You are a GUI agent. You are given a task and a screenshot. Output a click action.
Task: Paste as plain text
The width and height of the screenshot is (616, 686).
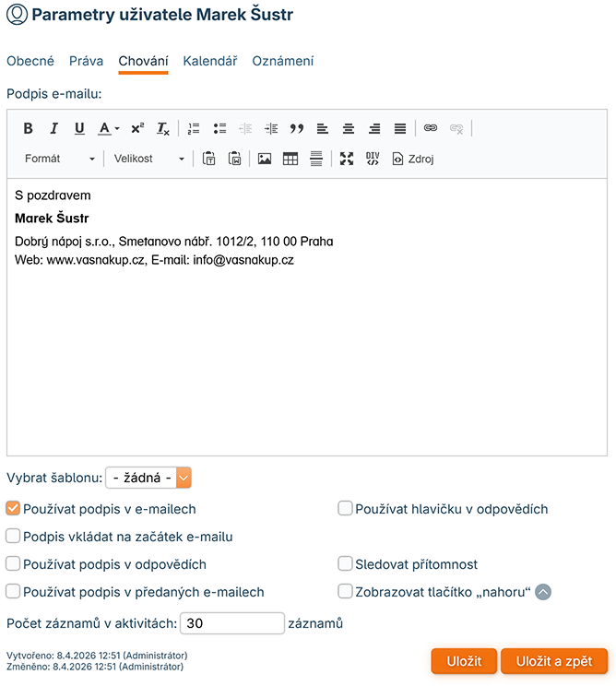pyautogui.click(x=208, y=159)
